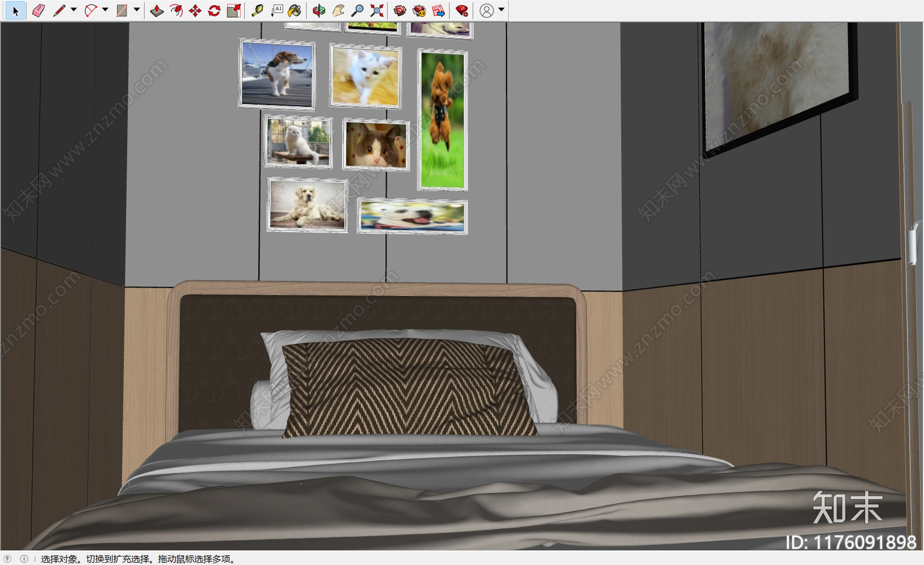The image size is (924, 565).
Task: Choose the Line pencil tool
Action: 59,10
